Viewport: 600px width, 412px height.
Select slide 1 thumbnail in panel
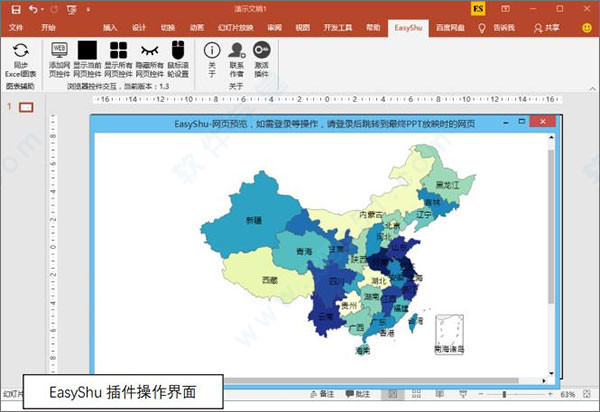pos(26,107)
